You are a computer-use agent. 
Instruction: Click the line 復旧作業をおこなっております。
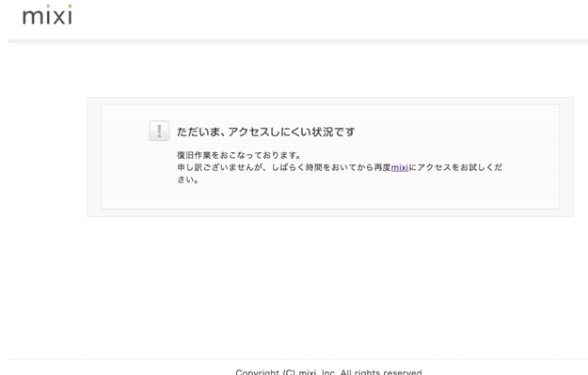(239, 155)
